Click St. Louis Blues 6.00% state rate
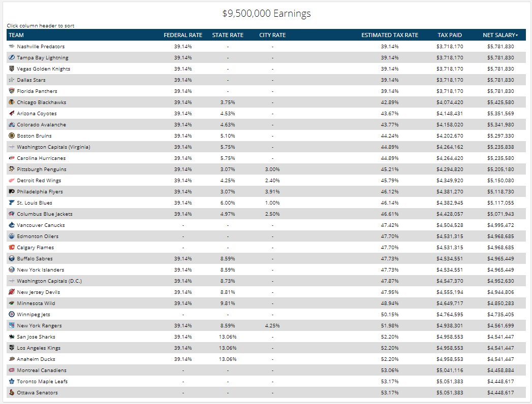532x404 pixels. (x=228, y=203)
